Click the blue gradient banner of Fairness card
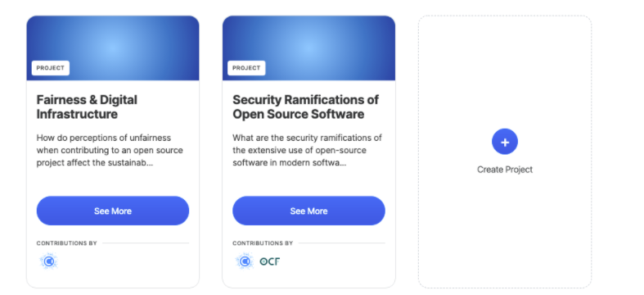The image size is (644, 295). (x=113, y=48)
